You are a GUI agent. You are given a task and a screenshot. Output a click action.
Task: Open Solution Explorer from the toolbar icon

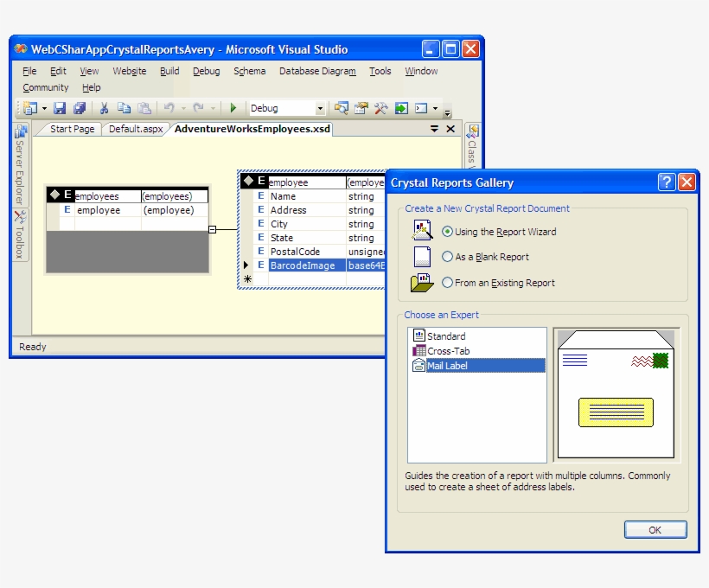pyautogui.click(x=342, y=108)
